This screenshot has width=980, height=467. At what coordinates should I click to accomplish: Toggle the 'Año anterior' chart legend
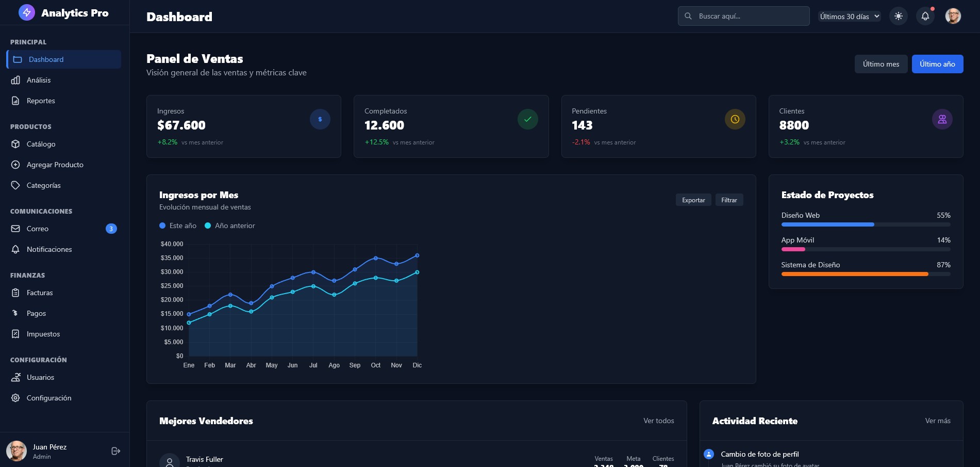pos(230,226)
